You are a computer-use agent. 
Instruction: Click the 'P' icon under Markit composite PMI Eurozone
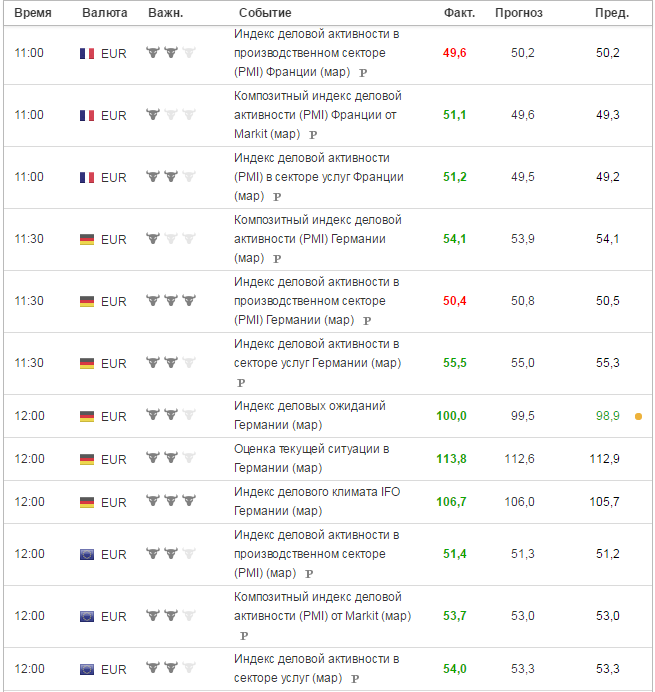click(x=244, y=636)
